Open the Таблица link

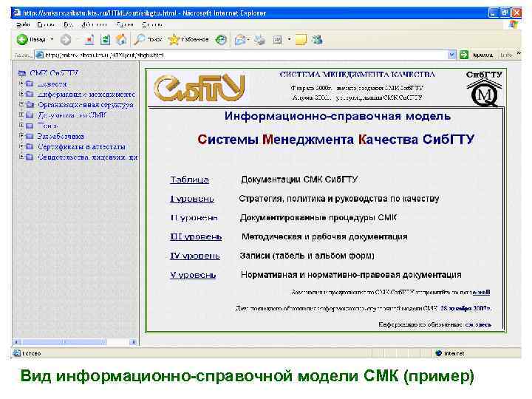pos(189,180)
